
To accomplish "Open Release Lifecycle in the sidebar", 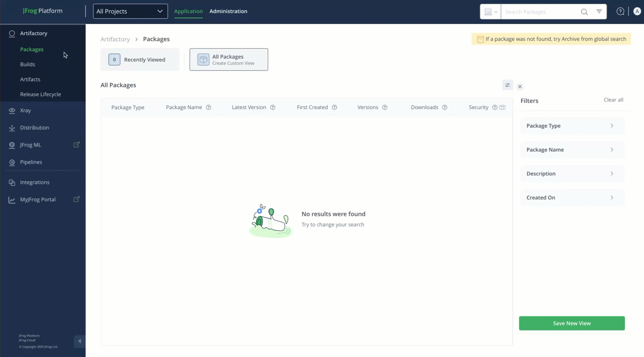I will (x=40, y=94).
